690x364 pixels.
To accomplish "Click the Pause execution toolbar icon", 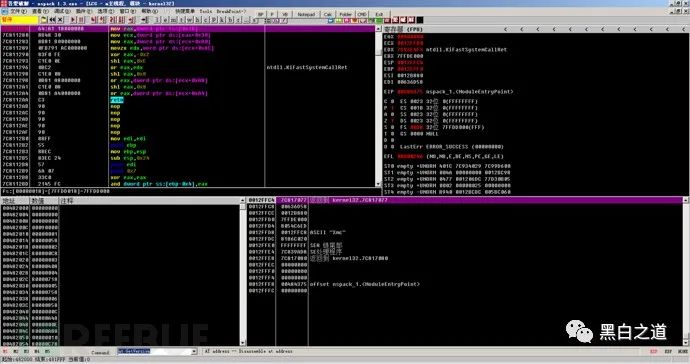I will pos(81,20).
